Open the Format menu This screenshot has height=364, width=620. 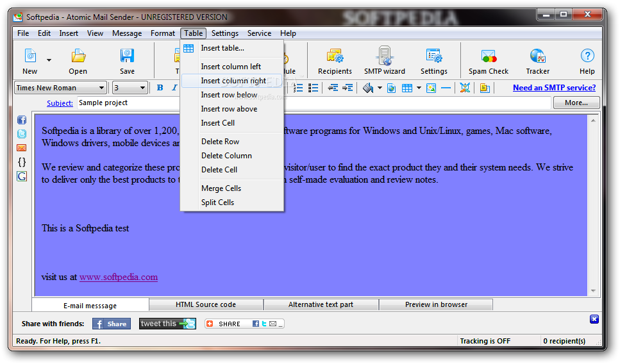[x=162, y=33]
